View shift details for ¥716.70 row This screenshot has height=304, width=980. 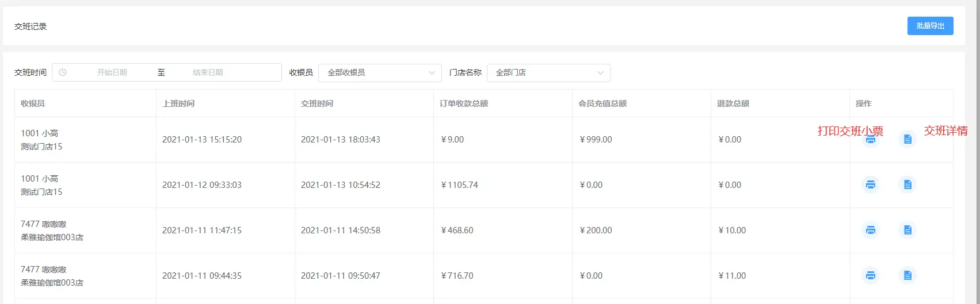907,276
